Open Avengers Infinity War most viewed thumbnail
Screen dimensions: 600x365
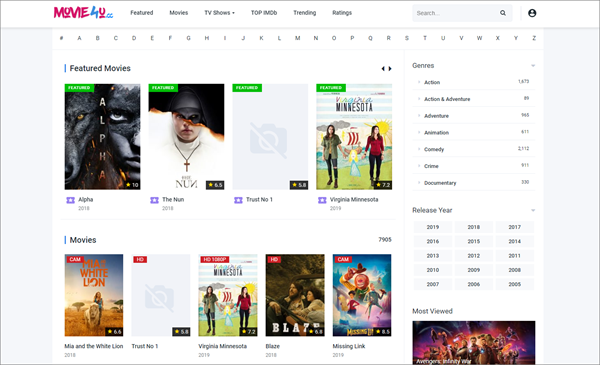click(x=474, y=342)
